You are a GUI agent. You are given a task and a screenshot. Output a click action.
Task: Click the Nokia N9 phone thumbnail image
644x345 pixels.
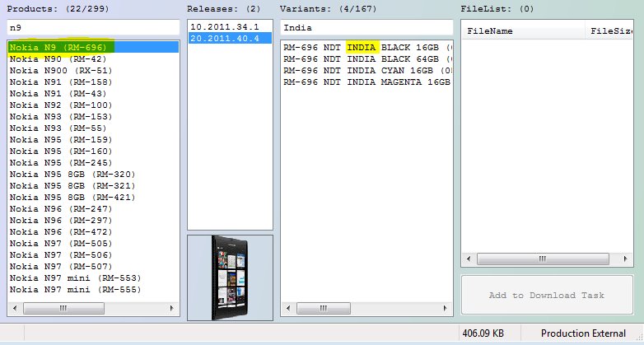pyautogui.click(x=230, y=277)
